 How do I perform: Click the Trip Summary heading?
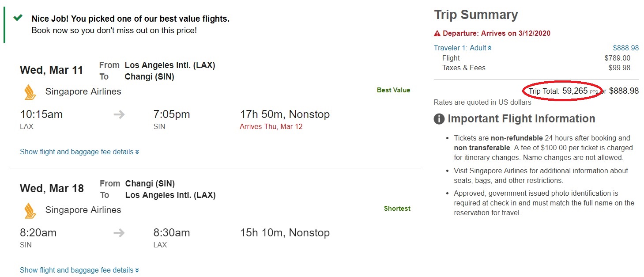[476, 15]
